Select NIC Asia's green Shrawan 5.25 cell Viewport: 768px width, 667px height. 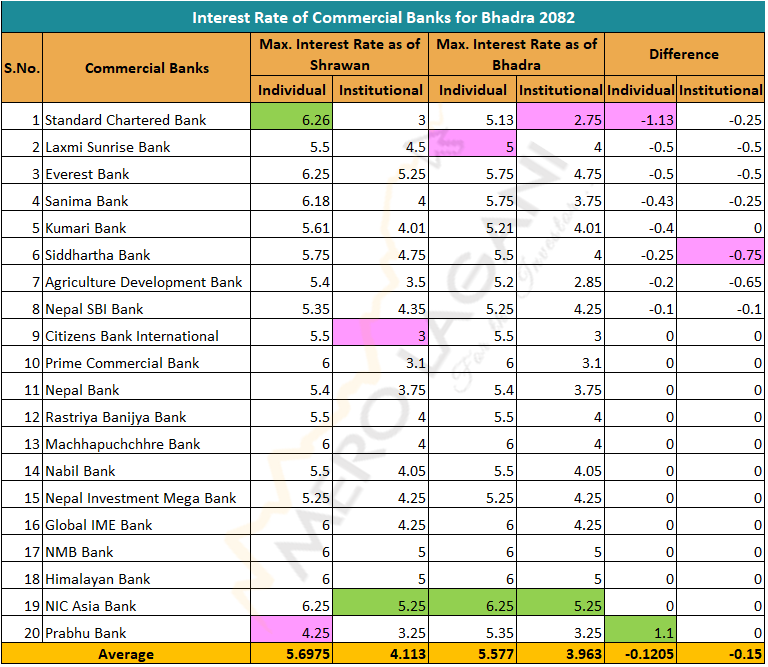tap(381, 602)
